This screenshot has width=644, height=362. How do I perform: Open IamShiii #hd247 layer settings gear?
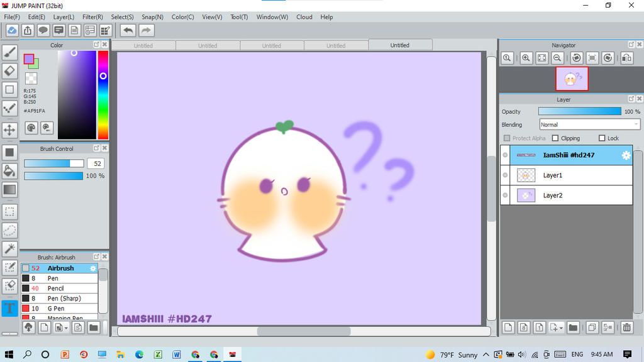(626, 155)
